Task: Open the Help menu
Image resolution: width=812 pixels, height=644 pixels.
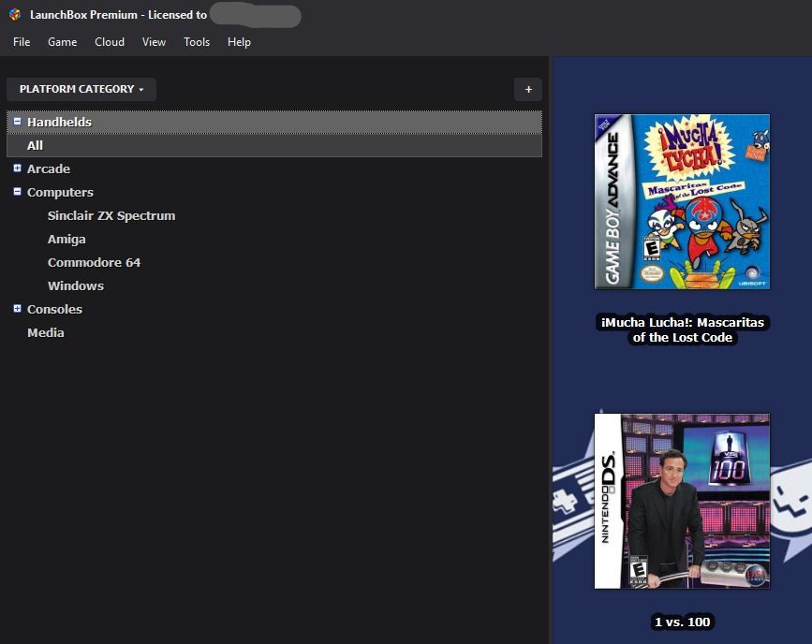Action: click(239, 42)
